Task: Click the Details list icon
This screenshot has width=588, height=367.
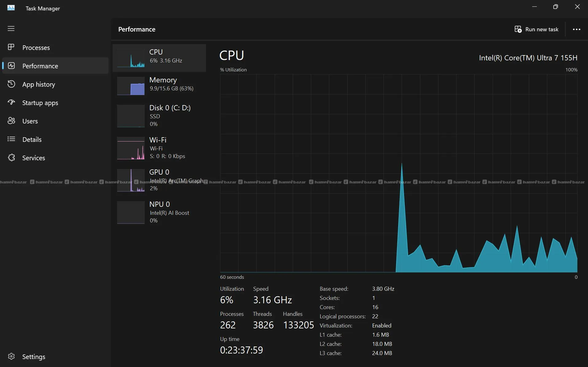Action: pos(11,139)
